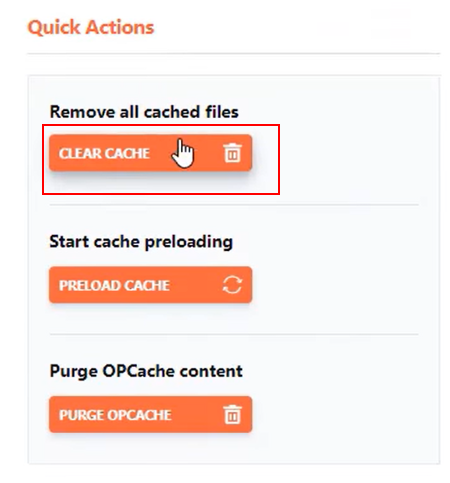Click the trash icon on Purge OPCache
The height and width of the screenshot is (483, 450).
232,414
